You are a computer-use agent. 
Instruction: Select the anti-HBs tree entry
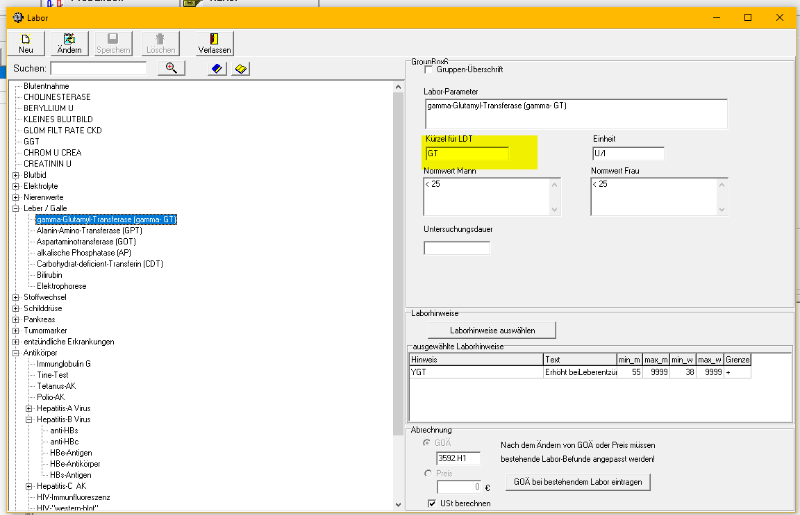(65, 430)
